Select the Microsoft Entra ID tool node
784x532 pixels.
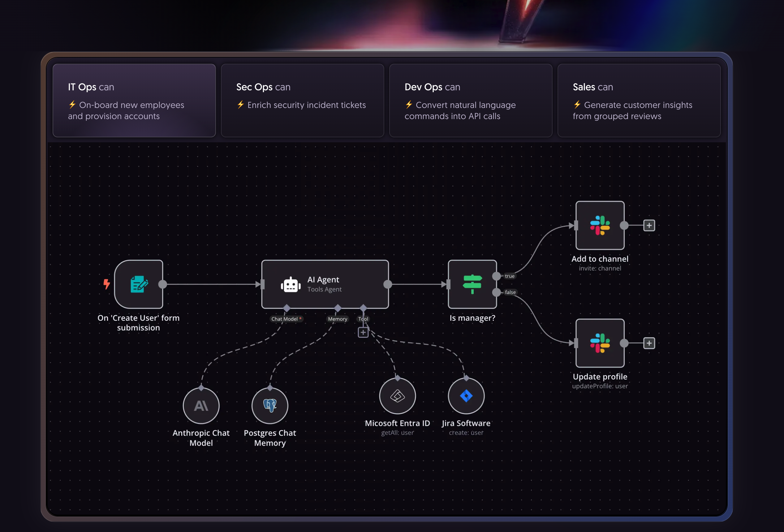(397, 396)
